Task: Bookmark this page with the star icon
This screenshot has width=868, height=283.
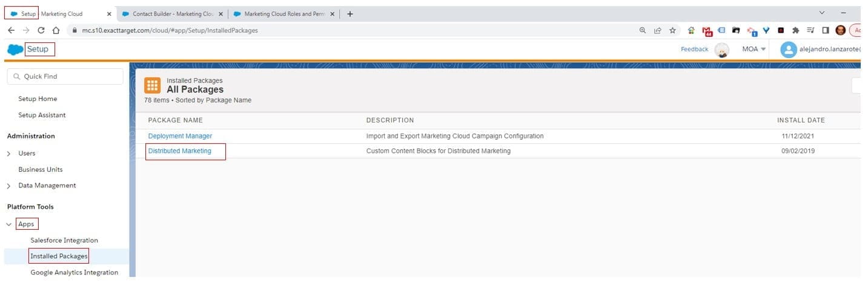Action: click(x=672, y=30)
